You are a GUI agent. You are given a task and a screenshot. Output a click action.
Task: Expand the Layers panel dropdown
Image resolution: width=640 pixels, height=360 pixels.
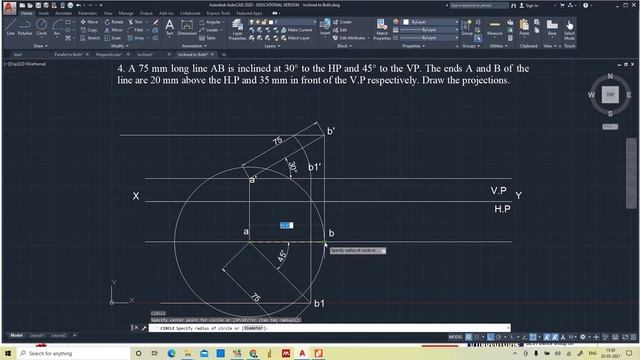click(272, 46)
